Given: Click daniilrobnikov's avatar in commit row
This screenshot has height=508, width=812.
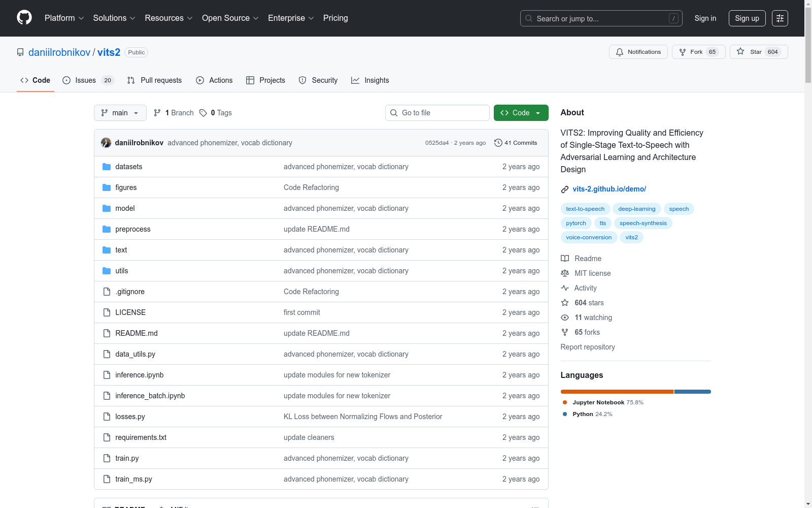Looking at the screenshot, I should coord(106,143).
